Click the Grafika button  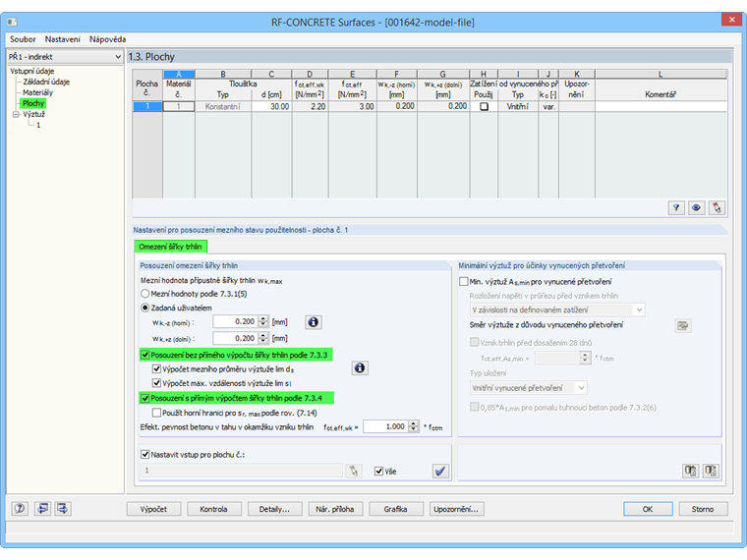395,509
